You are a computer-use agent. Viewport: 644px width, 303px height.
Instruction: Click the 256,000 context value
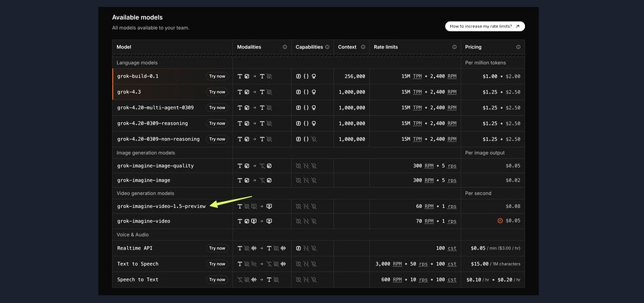(355, 76)
